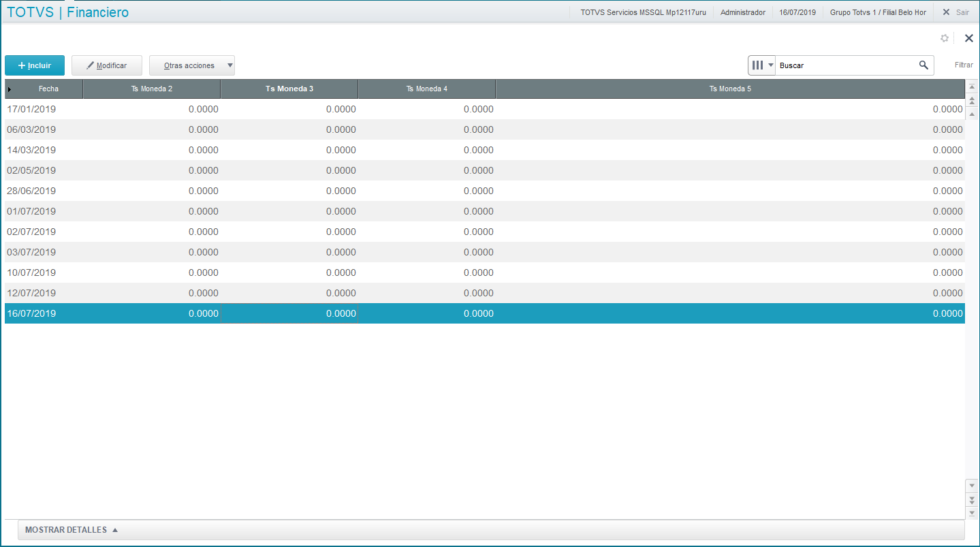The height and width of the screenshot is (547, 980).
Task: Select the row dated 12/07/2019
Action: coord(485,293)
